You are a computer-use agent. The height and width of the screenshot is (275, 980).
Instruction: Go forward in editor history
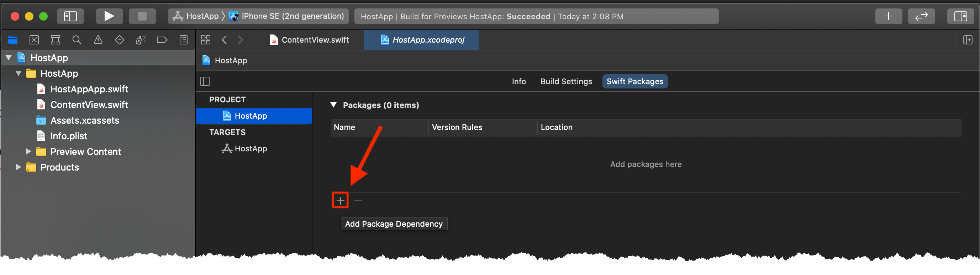coord(241,40)
